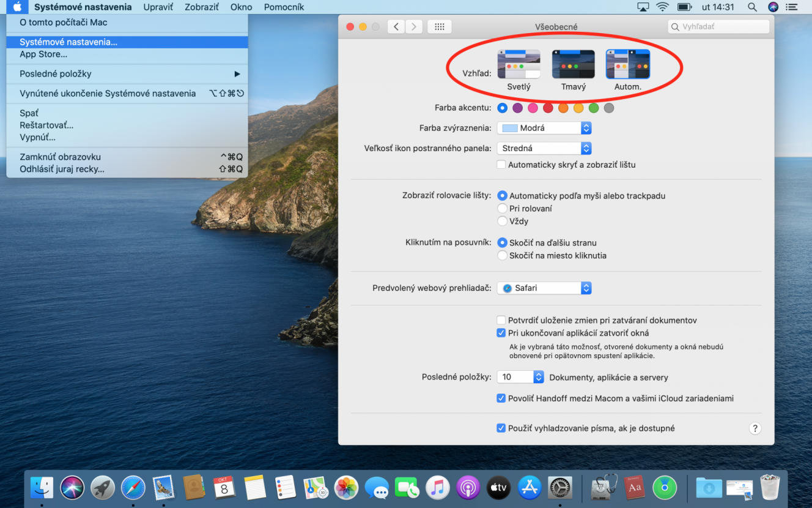Click Wi-Fi icon in menu bar
This screenshot has width=812, height=508.
[662, 7]
